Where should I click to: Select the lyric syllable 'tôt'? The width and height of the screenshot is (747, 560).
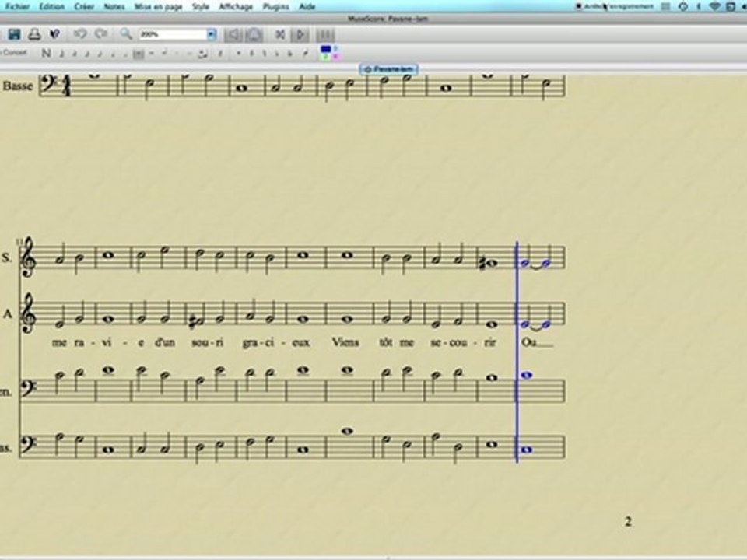pos(385,342)
